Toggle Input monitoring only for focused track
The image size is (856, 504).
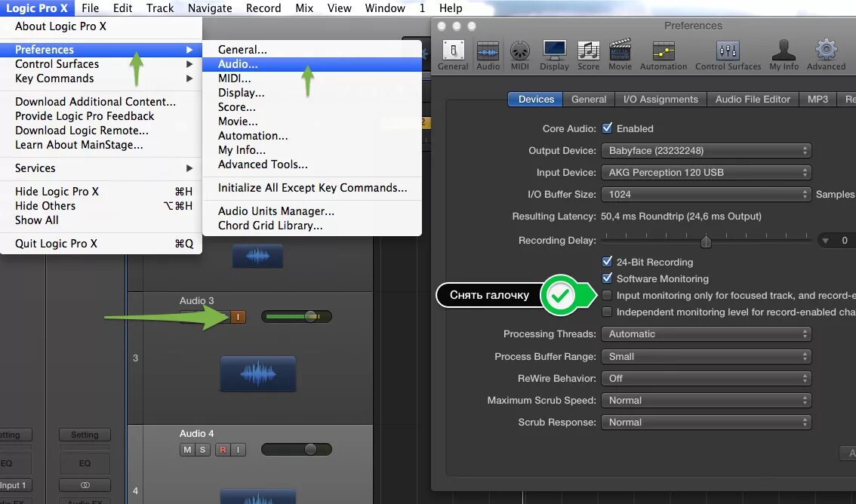(607, 295)
